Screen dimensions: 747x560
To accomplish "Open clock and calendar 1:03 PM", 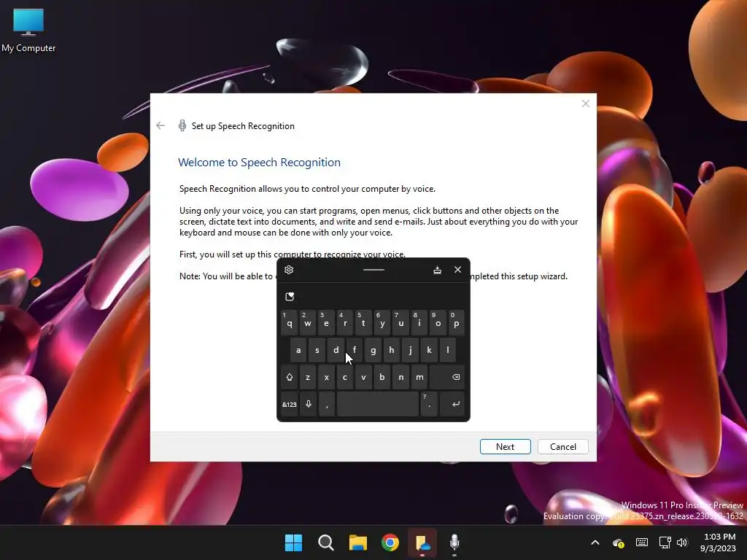I will point(719,542).
